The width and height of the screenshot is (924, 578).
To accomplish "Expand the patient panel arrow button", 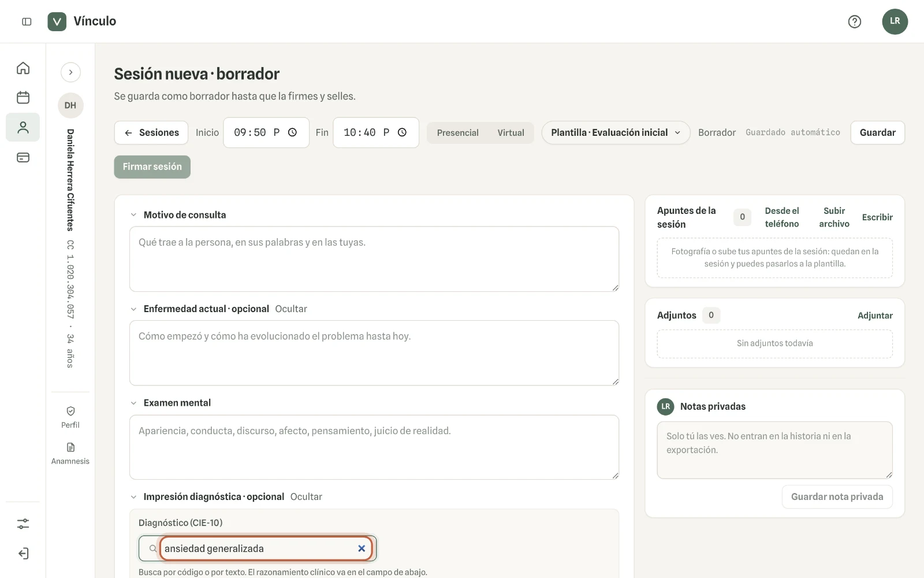I will click(70, 72).
